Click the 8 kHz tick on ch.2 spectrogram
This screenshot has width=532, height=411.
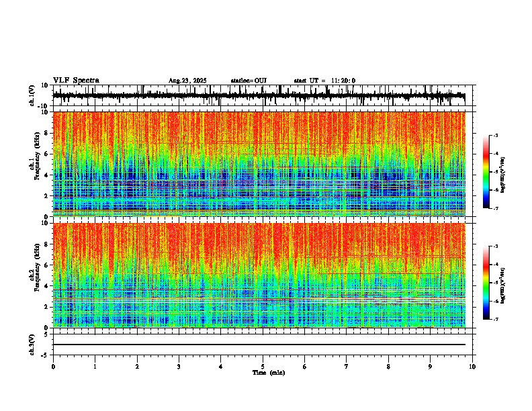(x=47, y=244)
